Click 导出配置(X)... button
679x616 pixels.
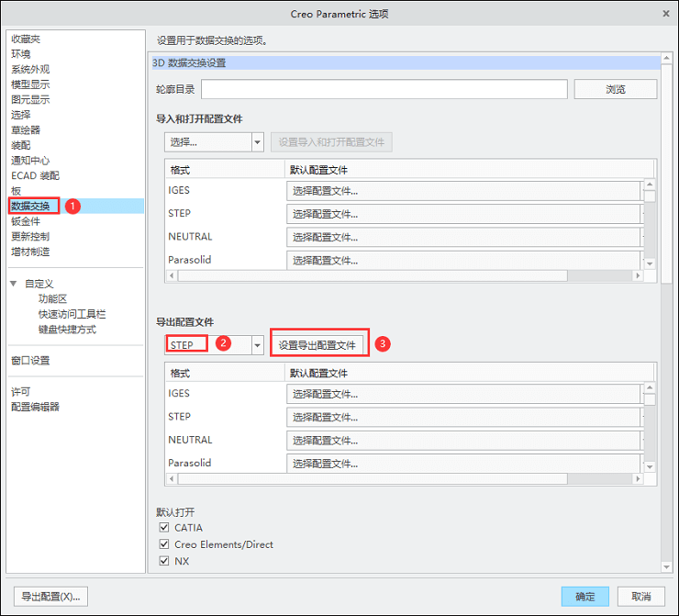(x=50, y=597)
